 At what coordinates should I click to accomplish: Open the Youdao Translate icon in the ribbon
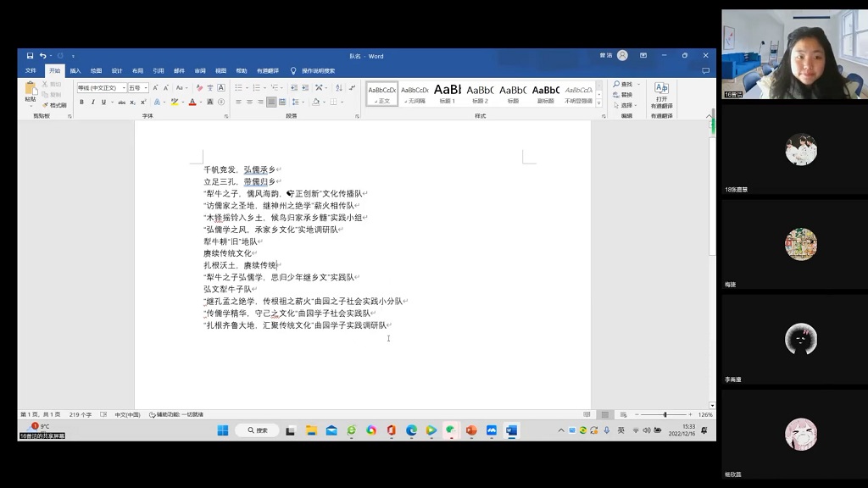pos(661,92)
